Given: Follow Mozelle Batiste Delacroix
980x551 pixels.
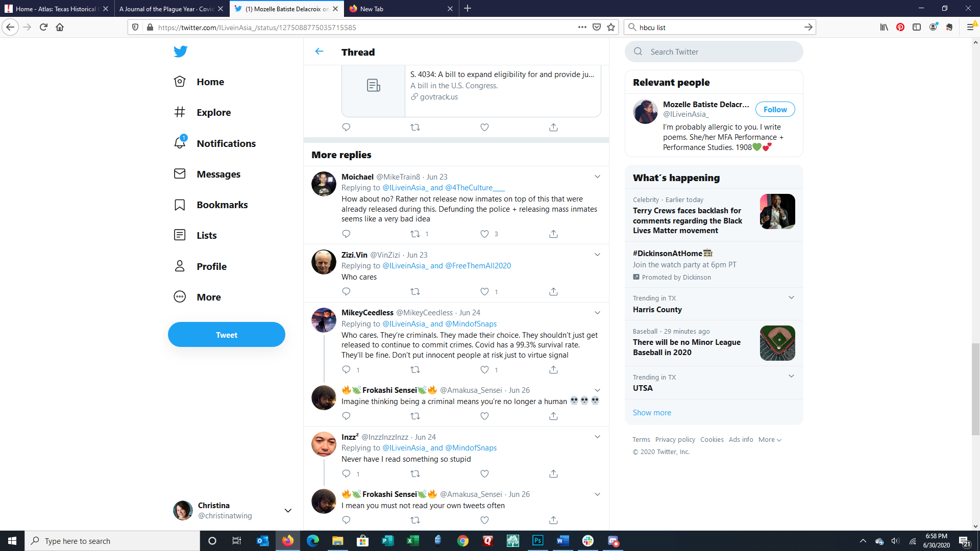Looking at the screenshot, I should pyautogui.click(x=775, y=110).
